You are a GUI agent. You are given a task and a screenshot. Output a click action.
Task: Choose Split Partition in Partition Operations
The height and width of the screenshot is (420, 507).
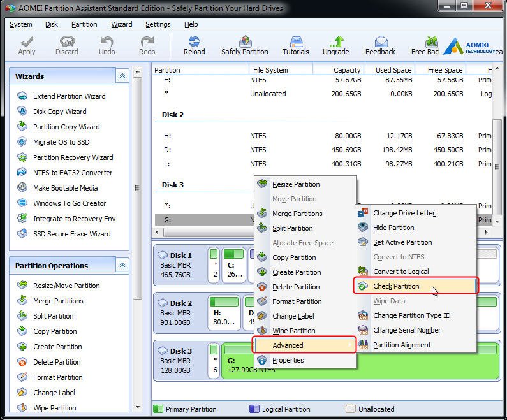coord(45,316)
